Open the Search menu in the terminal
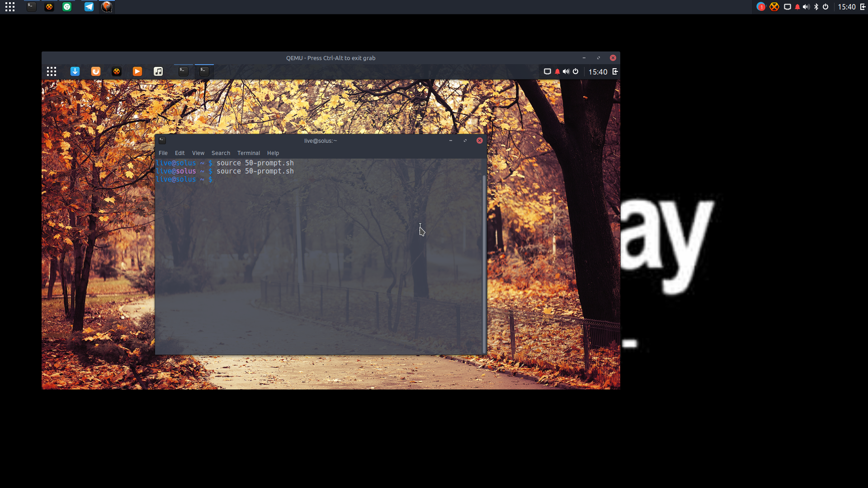The height and width of the screenshot is (488, 868). click(x=221, y=153)
